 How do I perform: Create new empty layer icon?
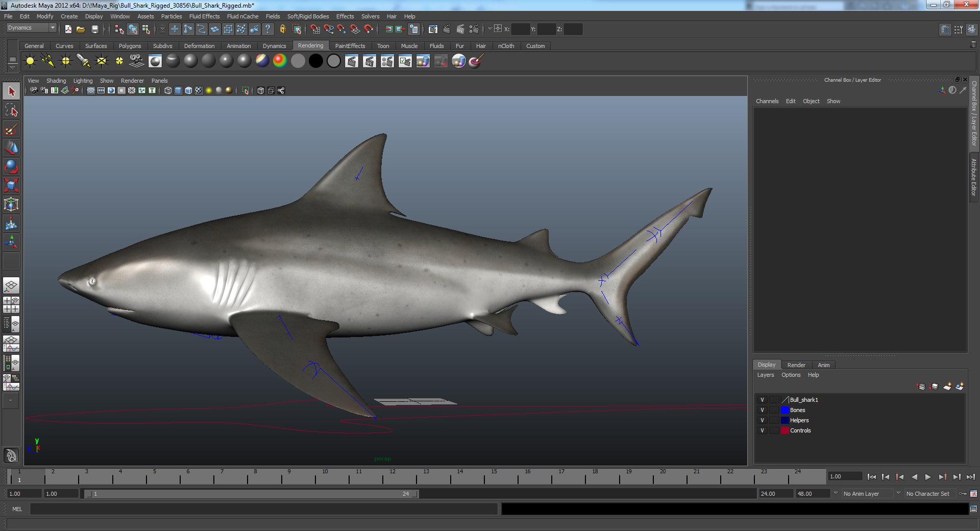[x=947, y=387]
